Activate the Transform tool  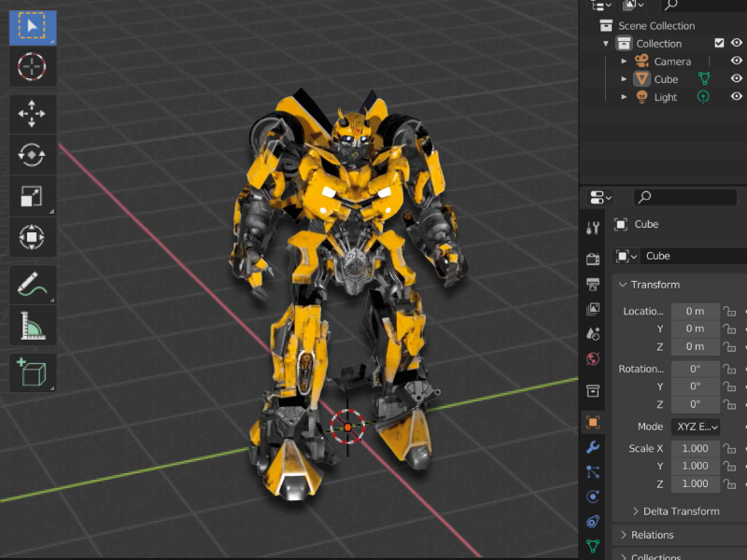33,237
